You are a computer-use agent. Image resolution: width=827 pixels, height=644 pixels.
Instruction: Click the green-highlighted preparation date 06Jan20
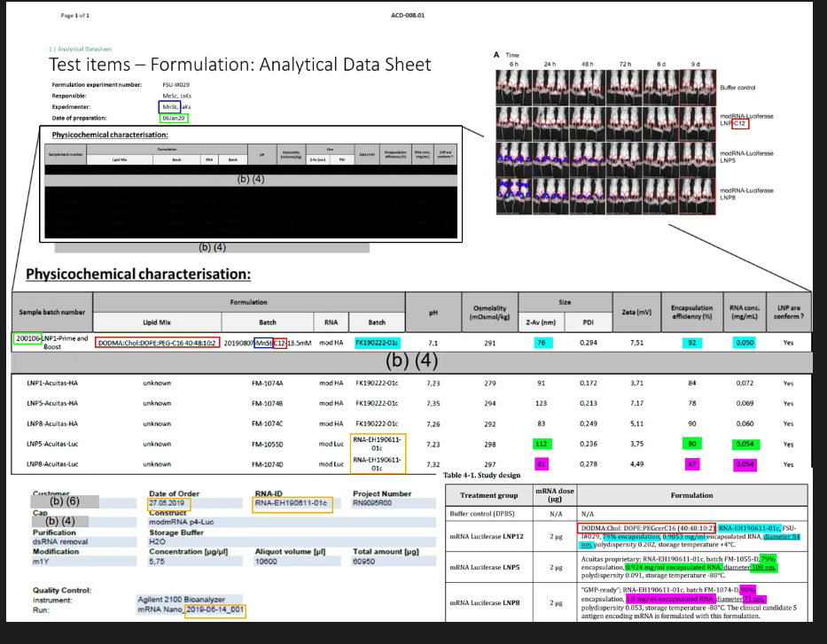click(174, 118)
